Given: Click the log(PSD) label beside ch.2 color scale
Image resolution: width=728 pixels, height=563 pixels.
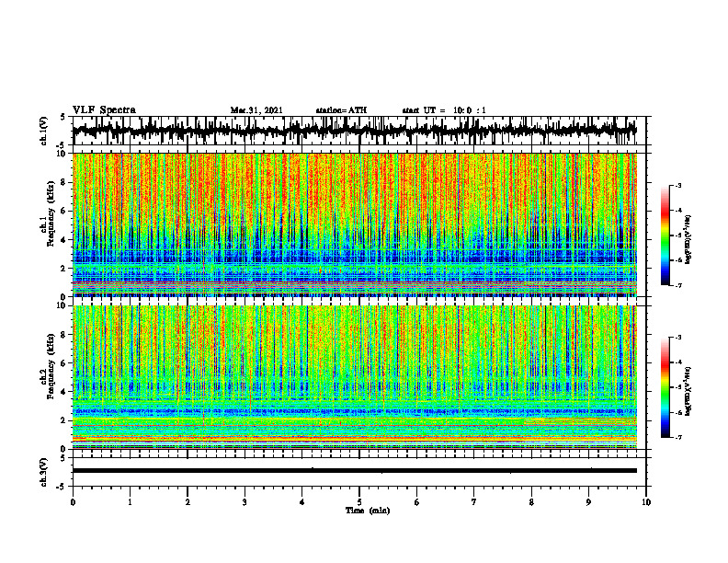Looking at the screenshot, I should [688, 390].
